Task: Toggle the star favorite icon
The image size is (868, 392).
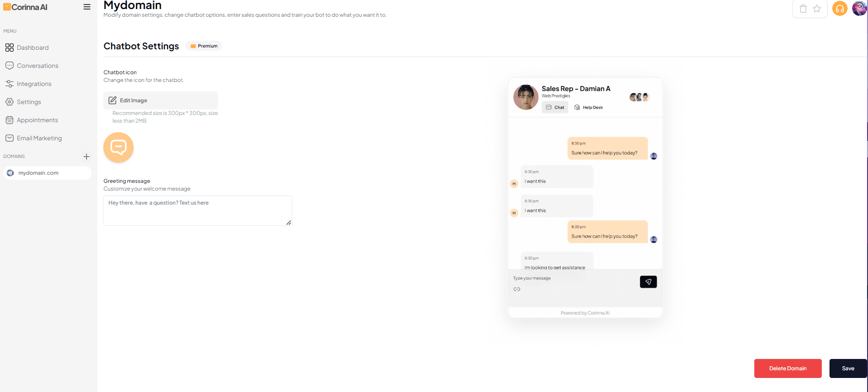Action: click(x=817, y=9)
